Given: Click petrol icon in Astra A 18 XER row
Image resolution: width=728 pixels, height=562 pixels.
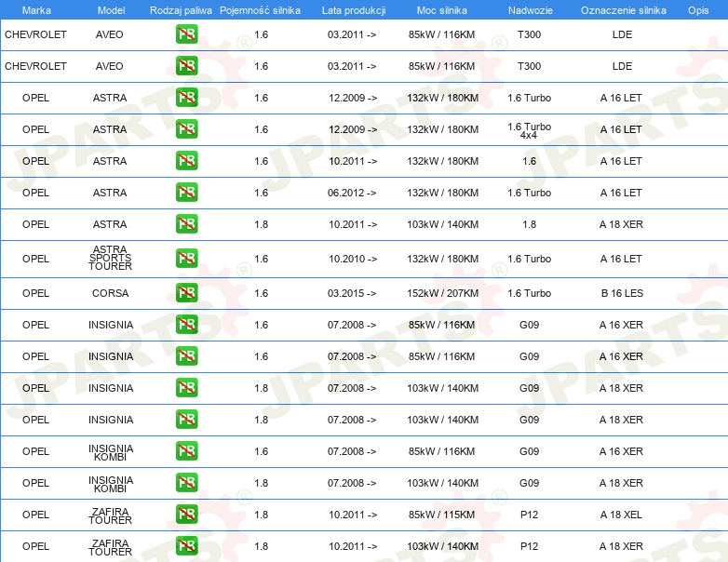Looking at the screenshot, I should pyautogui.click(x=186, y=223).
